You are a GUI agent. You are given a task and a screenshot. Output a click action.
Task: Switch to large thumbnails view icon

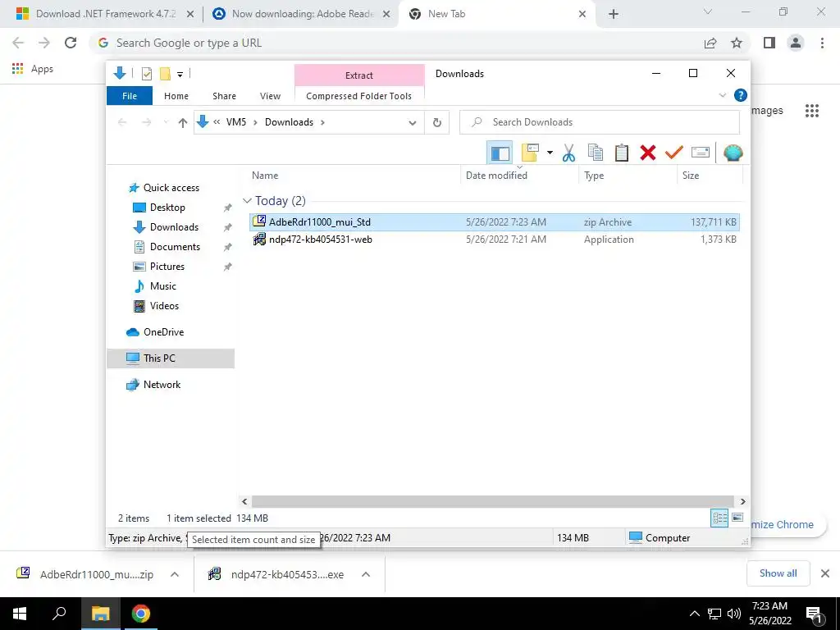click(x=737, y=518)
